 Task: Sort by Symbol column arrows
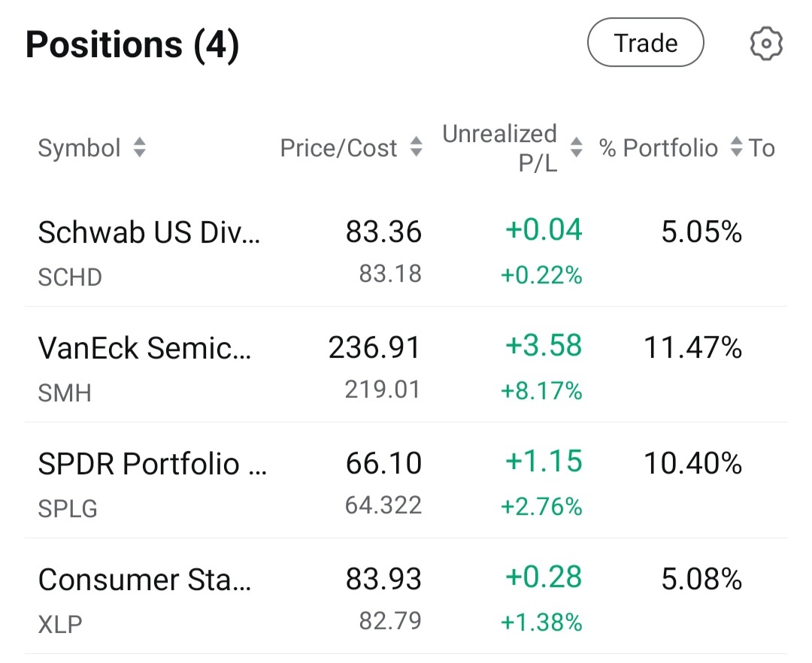139,147
